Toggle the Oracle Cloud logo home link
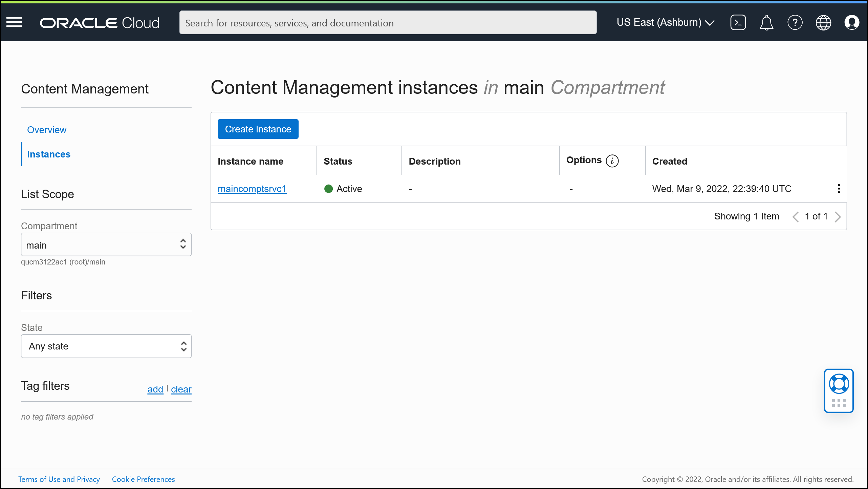This screenshot has height=489, width=868. click(x=99, y=22)
